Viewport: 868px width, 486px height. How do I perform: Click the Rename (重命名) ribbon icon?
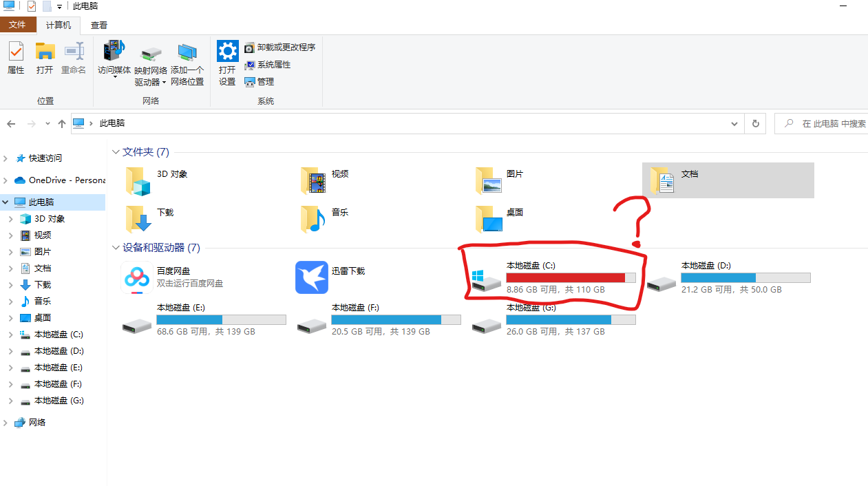(74, 58)
